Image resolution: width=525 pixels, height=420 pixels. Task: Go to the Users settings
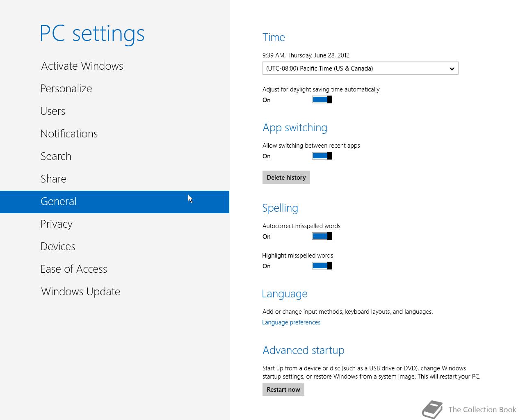pos(114,111)
